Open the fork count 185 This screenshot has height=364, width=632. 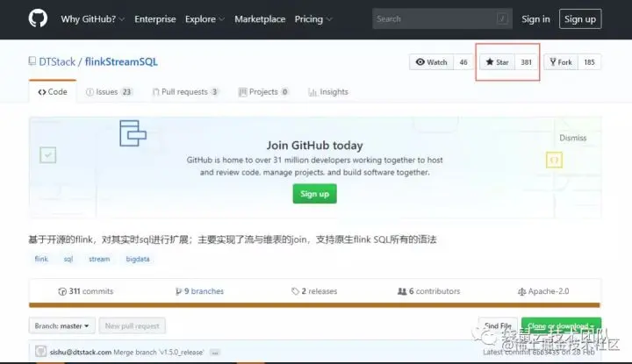click(x=589, y=62)
